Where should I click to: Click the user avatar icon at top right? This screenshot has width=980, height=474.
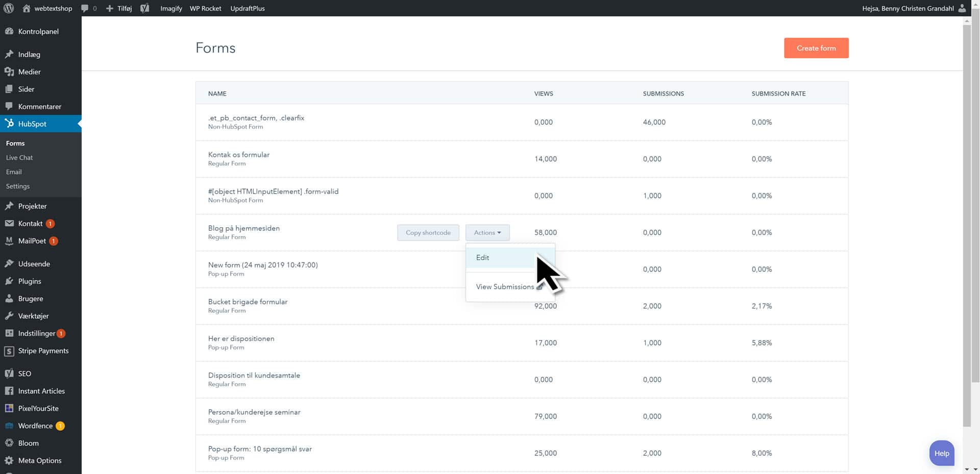962,8
